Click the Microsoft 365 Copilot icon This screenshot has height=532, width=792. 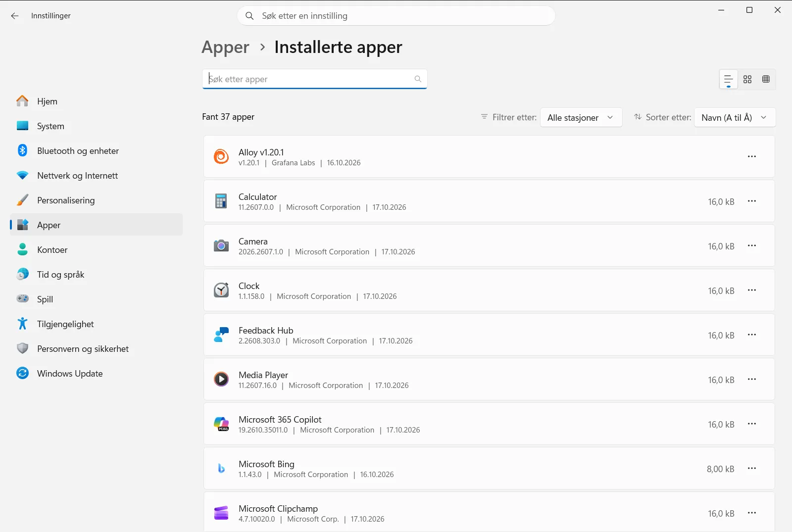pos(221,424)
